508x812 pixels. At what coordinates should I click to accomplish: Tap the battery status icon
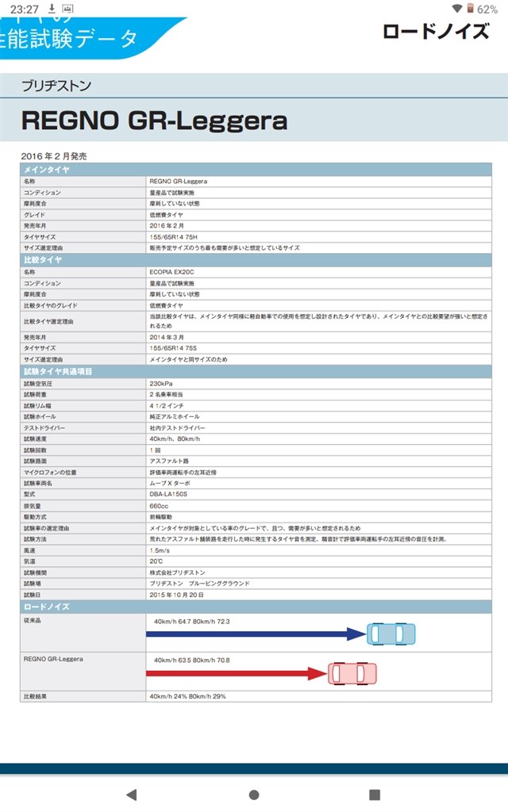point(470,8)
